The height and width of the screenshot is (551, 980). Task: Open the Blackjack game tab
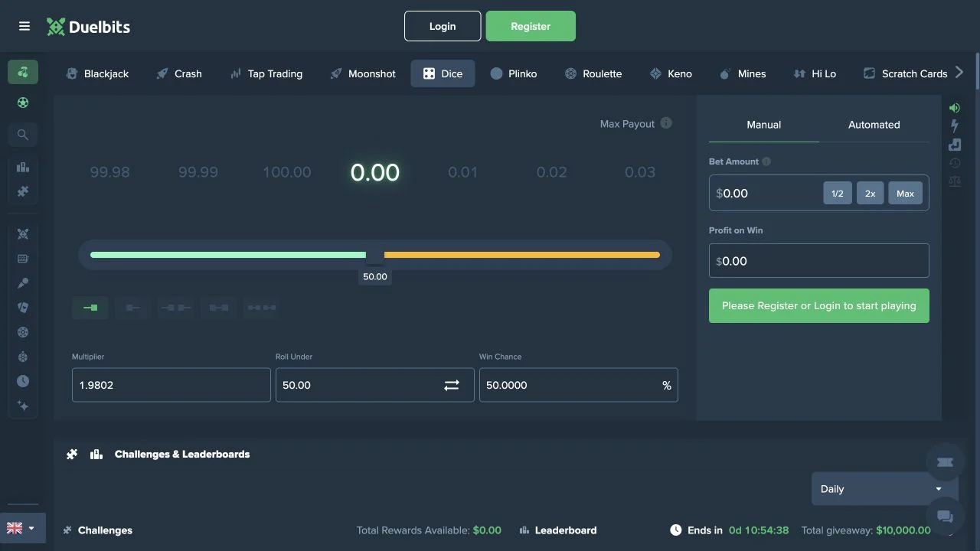click(97, 73)
